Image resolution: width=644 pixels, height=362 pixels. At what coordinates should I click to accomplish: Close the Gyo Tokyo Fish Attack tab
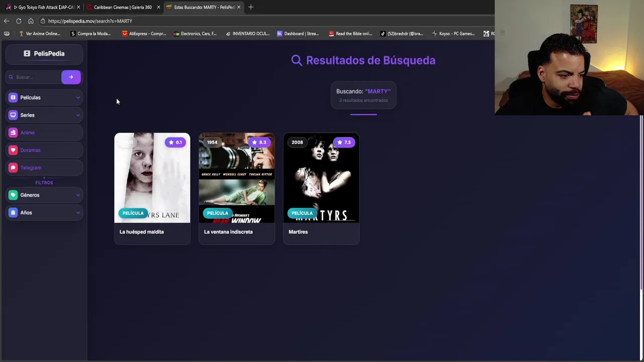pyautogui.click(x=78, y=7)
